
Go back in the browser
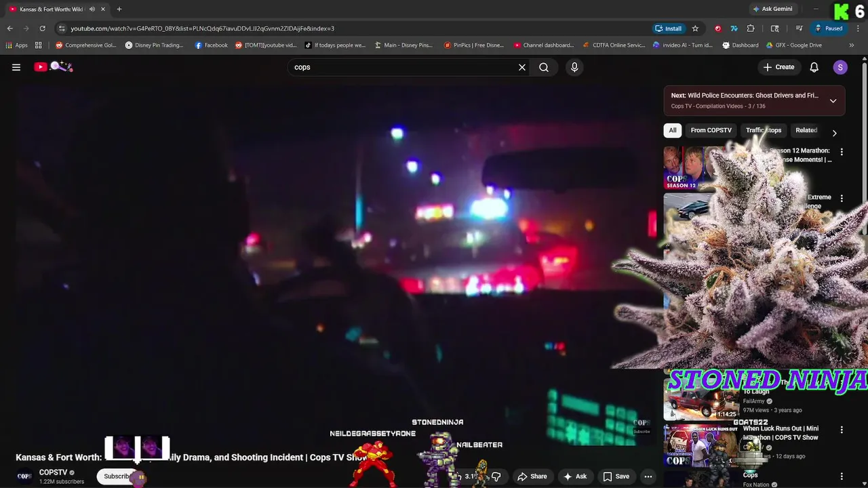[x=9, y=28]
